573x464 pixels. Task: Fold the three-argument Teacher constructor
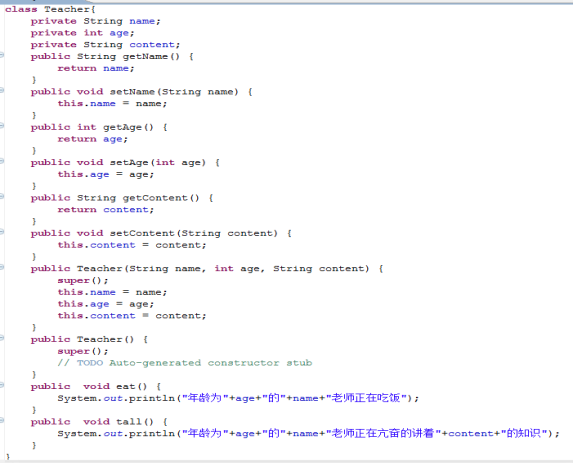point(1,267)
